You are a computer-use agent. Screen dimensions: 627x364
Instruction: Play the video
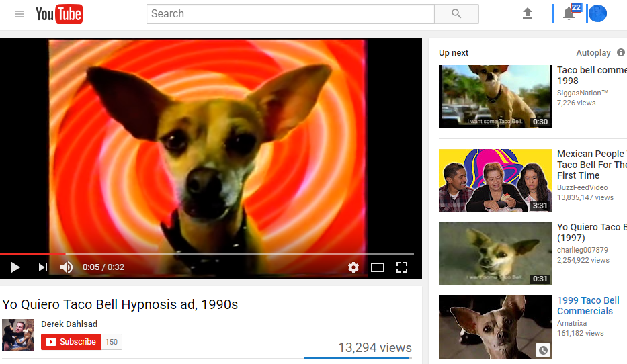[x=15, y=267]
